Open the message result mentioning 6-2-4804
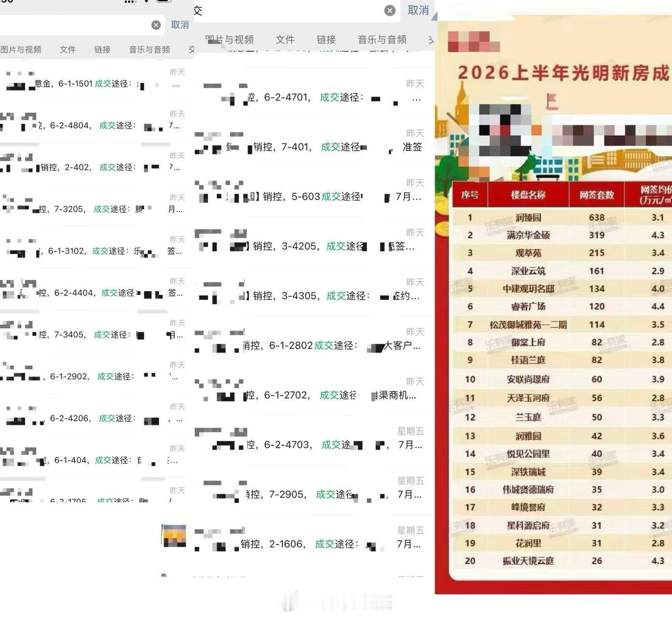 97,122
